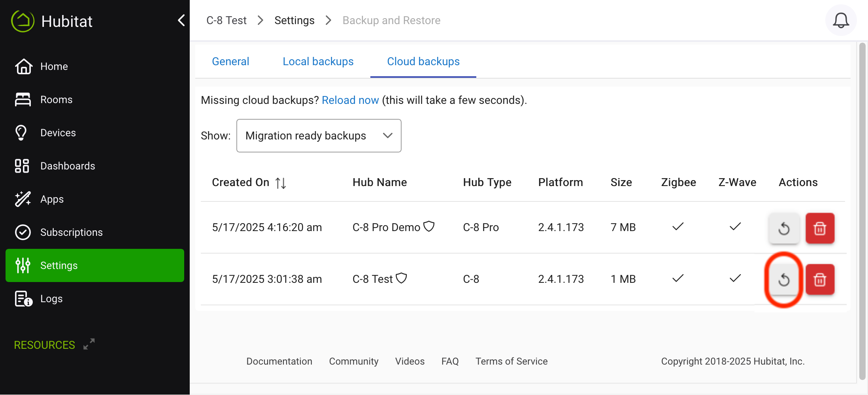Click the Home house icon

[23, 66]
